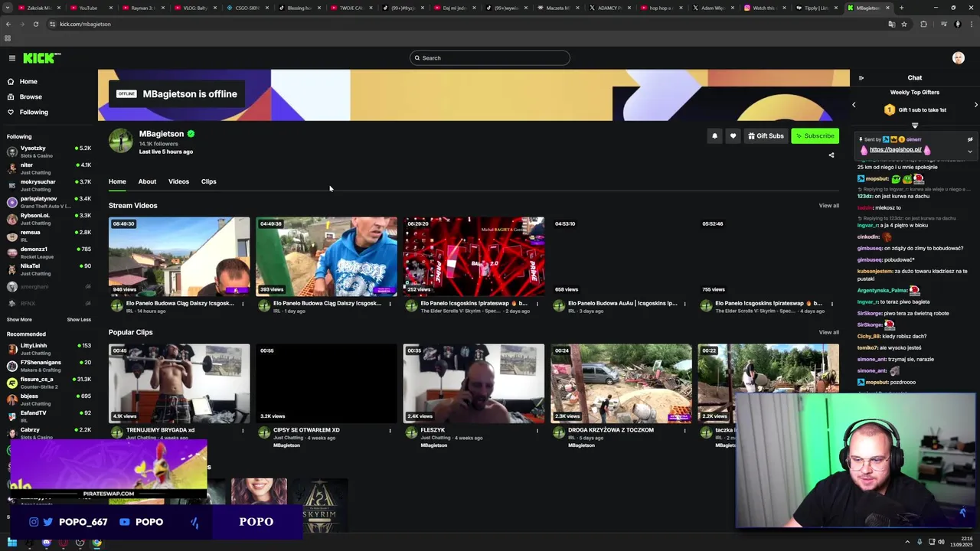Toggle the heart follow button

733,136
